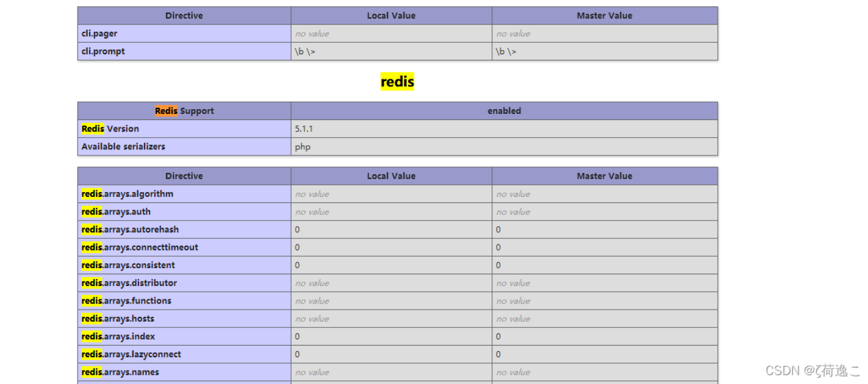
Task: Click the 'enabled' header cell
Action: (x=504, y=111)
